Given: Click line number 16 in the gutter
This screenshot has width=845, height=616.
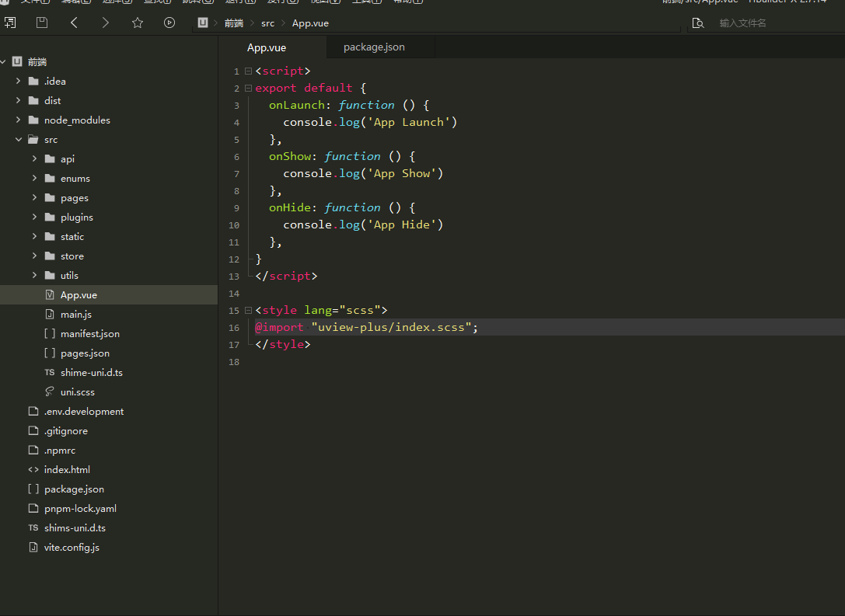Looking at the screenshot, I should point(234,327).
